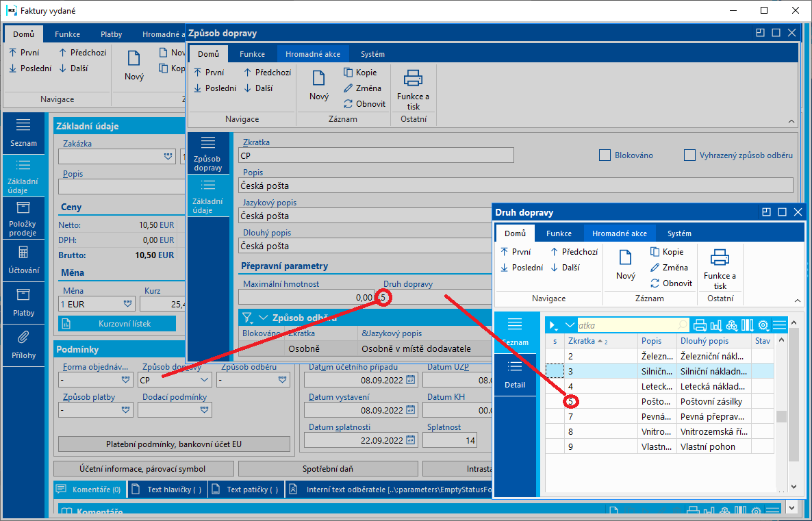
Task: Open the Dodací podmínky dropdown
Action: click(205, 409)
